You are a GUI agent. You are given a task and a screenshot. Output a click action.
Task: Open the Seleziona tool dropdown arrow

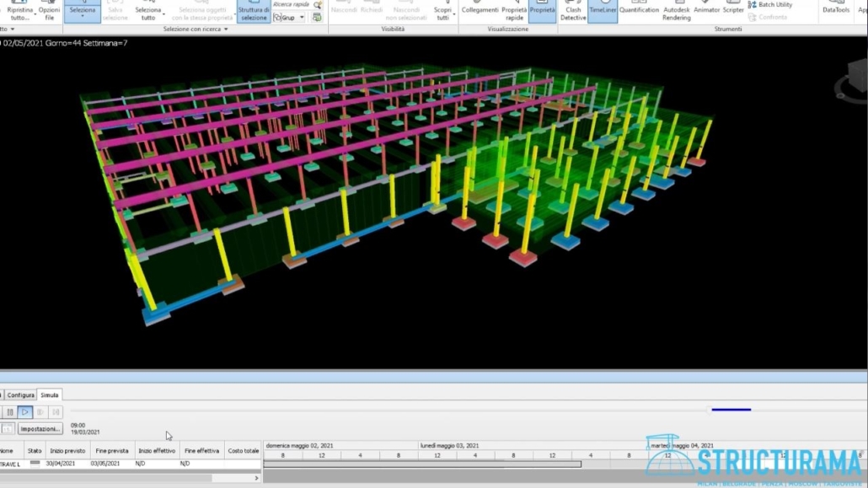(83, 18)
